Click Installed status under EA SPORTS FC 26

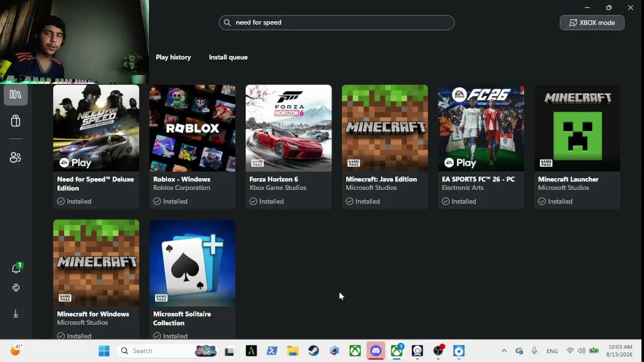point(459,201)
